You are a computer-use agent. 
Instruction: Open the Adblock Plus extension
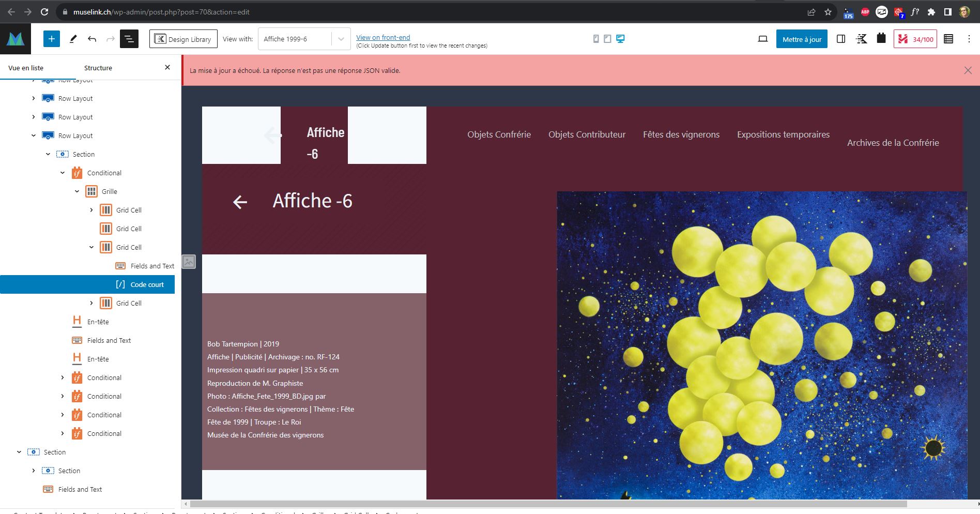(865, 12)
